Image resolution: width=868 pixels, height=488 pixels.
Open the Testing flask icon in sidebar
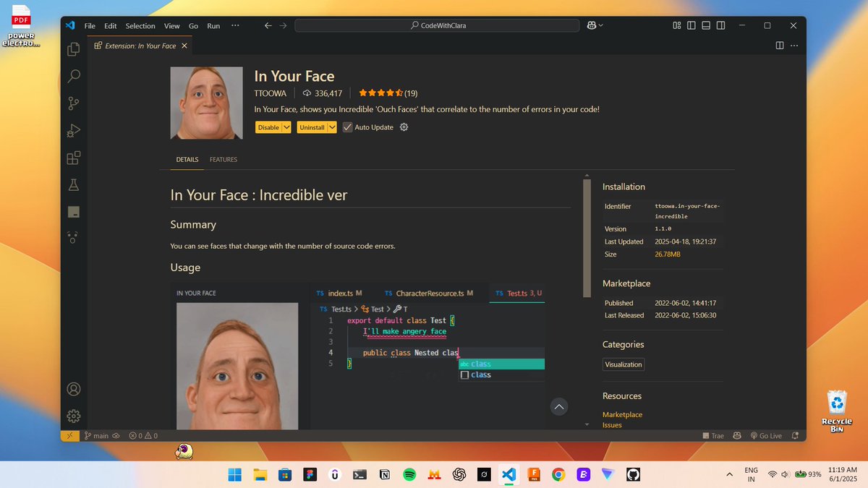point(73,184)
